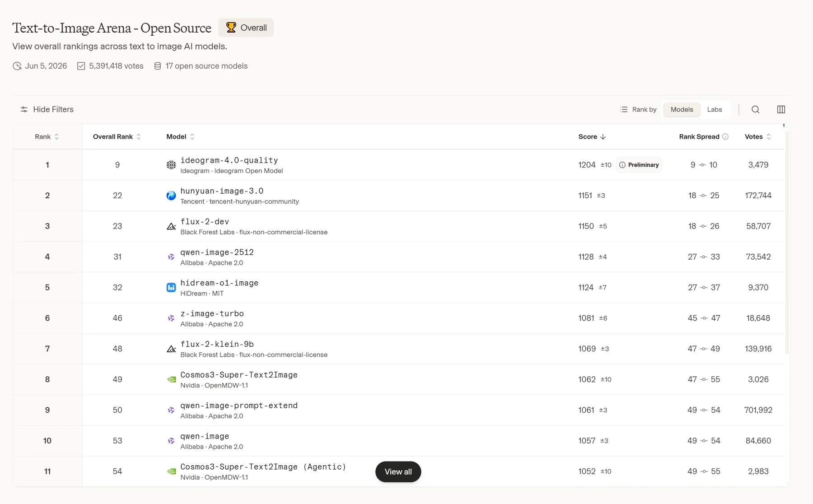This screenshot has height=504, width=813.
Task: Click the Alibaba logo for qwen-image-prompt-extend
Action: pos(171,410)
